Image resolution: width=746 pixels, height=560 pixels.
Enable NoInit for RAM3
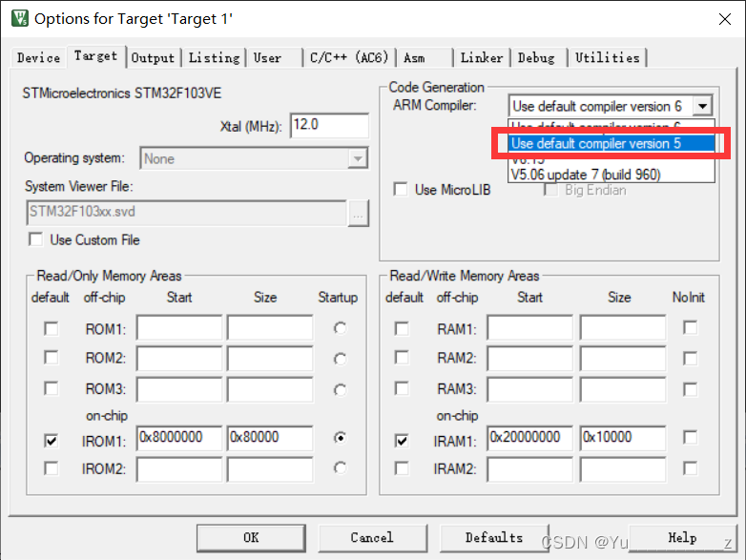(x=690, y=389)
